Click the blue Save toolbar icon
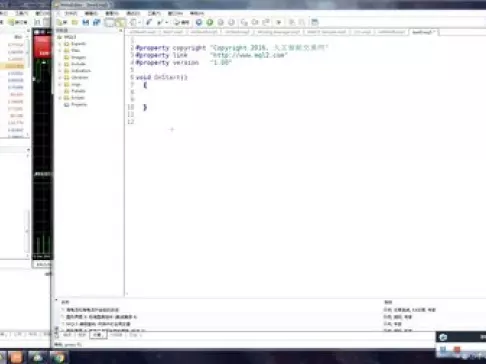Screen dimensions: 486x364 [x=86, y=22]
